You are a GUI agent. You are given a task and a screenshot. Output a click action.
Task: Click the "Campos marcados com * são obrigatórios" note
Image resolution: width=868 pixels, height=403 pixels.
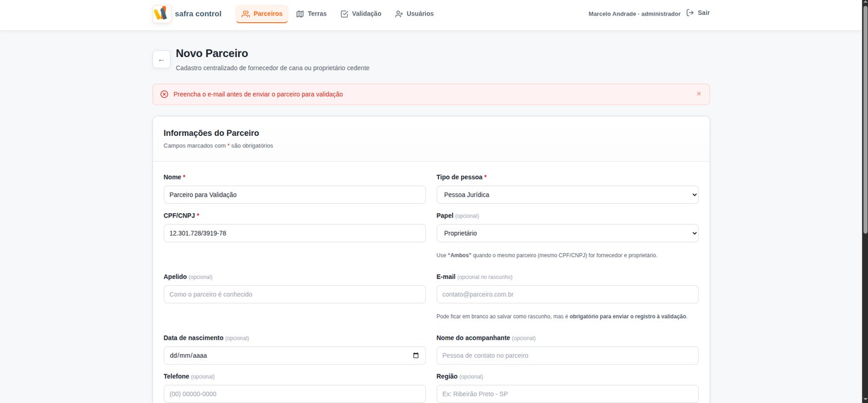pos(218,146)
